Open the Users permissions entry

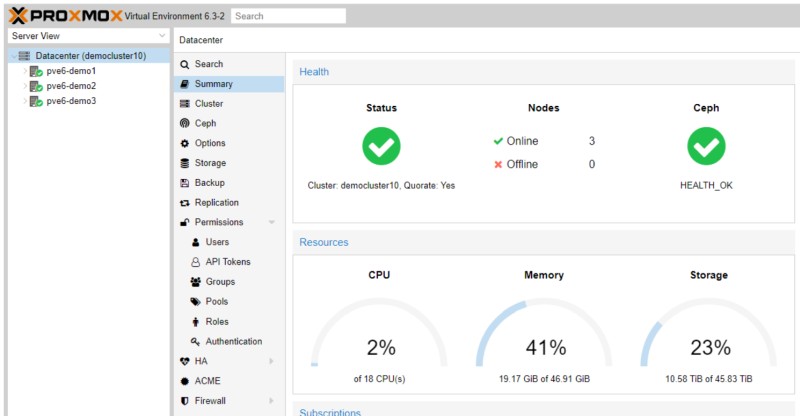tap(229, 242)
